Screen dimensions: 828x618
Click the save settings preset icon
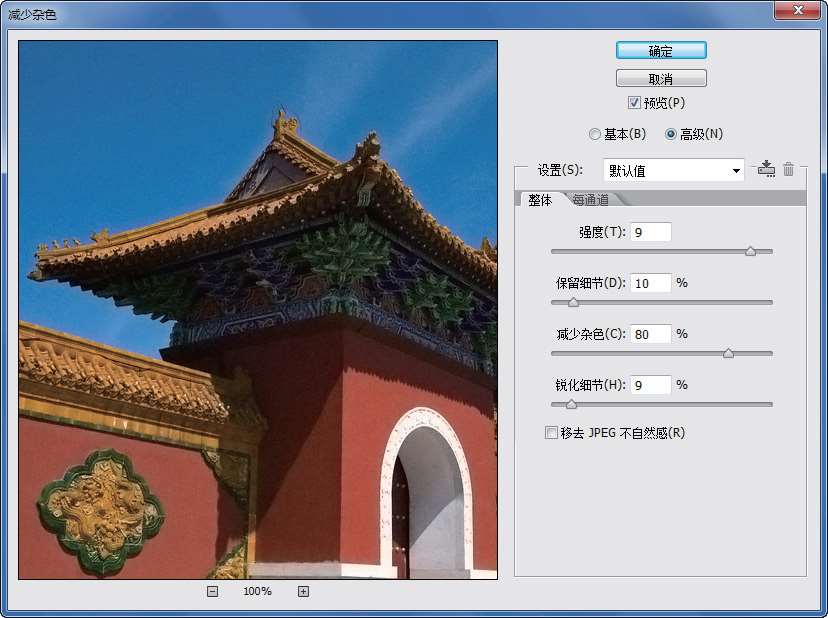click(766, 168)
